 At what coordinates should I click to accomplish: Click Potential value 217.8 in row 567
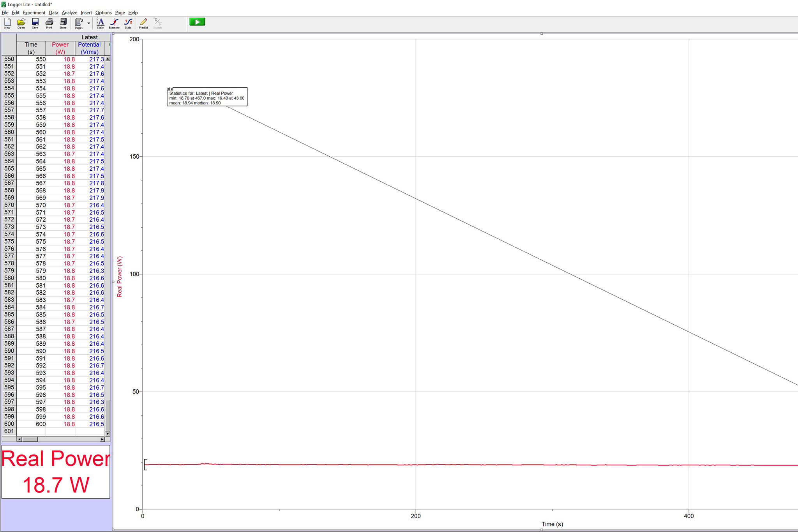pos(97,183)
